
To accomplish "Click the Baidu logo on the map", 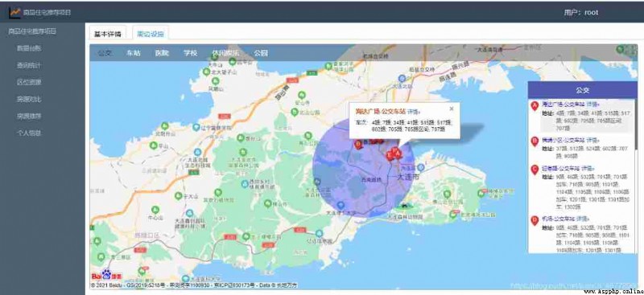I will coord(106,275).
